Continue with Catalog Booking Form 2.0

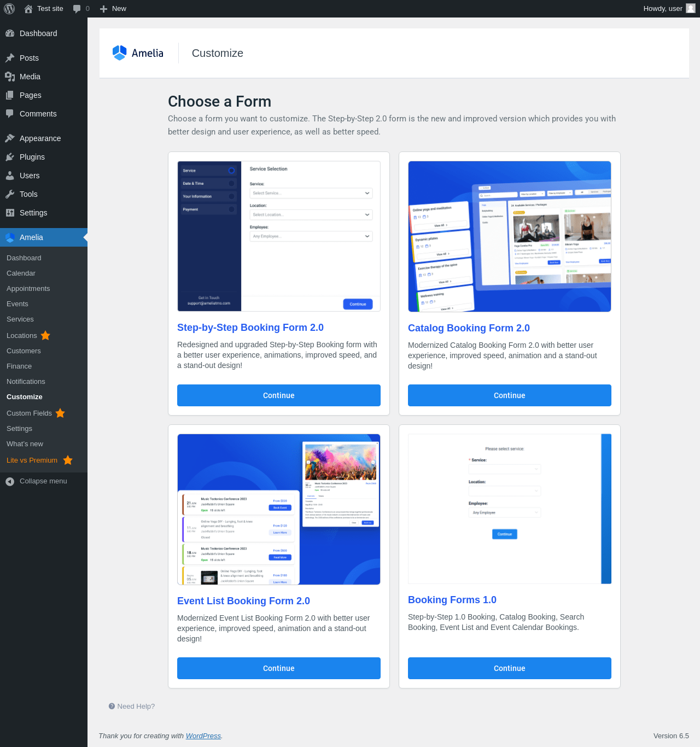[510, 395]
